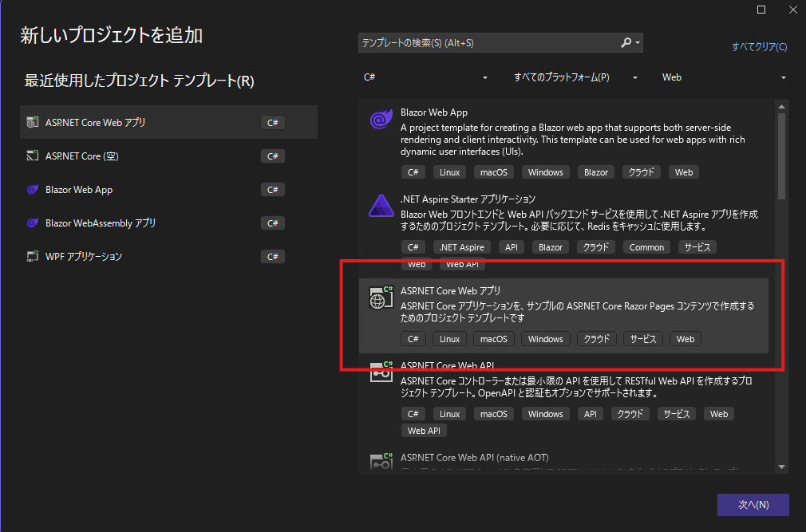Image resolution: width=806 pixels, height=532 pixels.
Task: Select WPF アプリケーション in recent templates
Action: coord(168,256)
